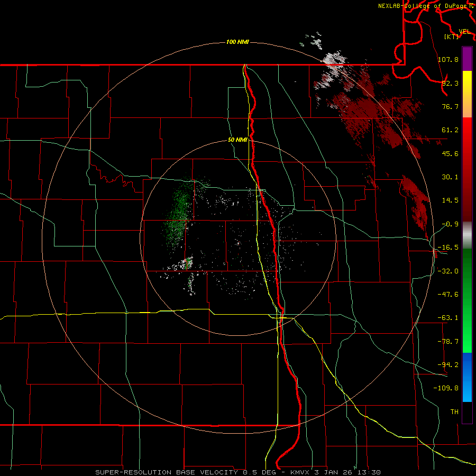Viewport: 476px width, 476px height.
Task: Click the 100 NMI range ring label
Action: 237,42
